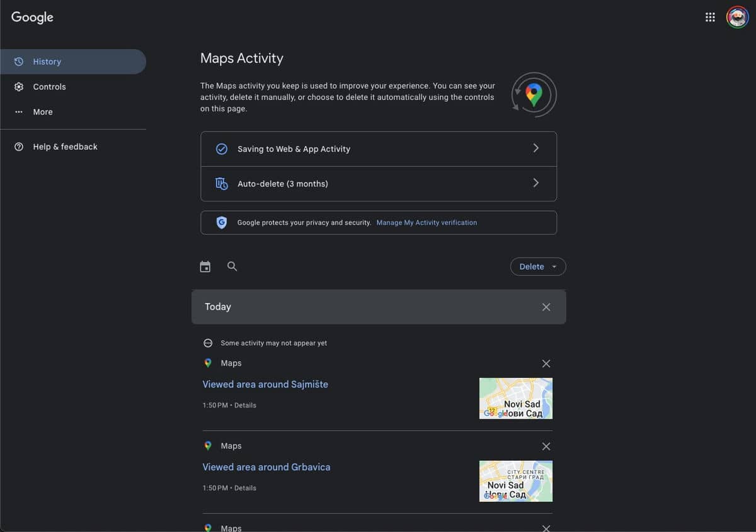Screen dimensions: 756x532
Task: Remove the Sajmište activity entry with X
Action: click(546, 363)
